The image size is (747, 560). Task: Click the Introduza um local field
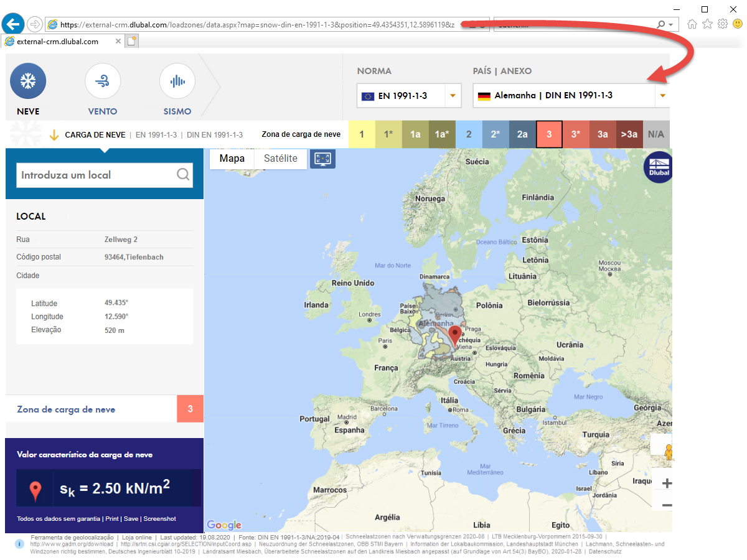click(x=105, y=175)
